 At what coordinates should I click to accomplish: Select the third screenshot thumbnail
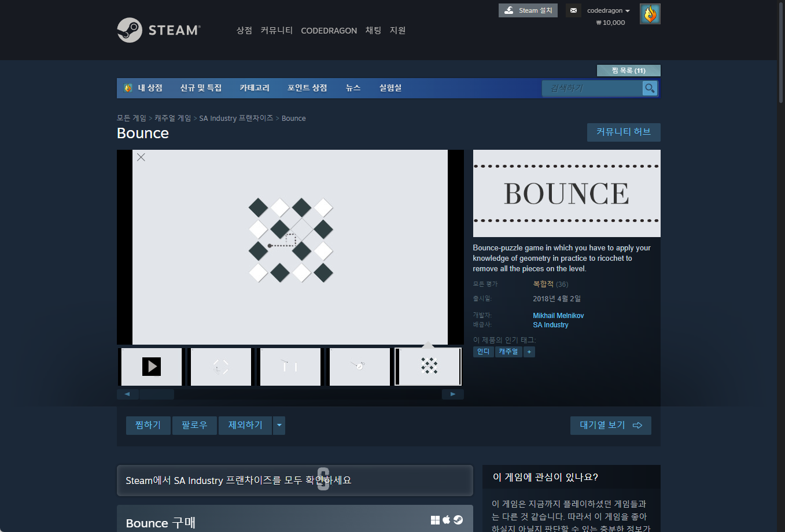pos(290,367)
